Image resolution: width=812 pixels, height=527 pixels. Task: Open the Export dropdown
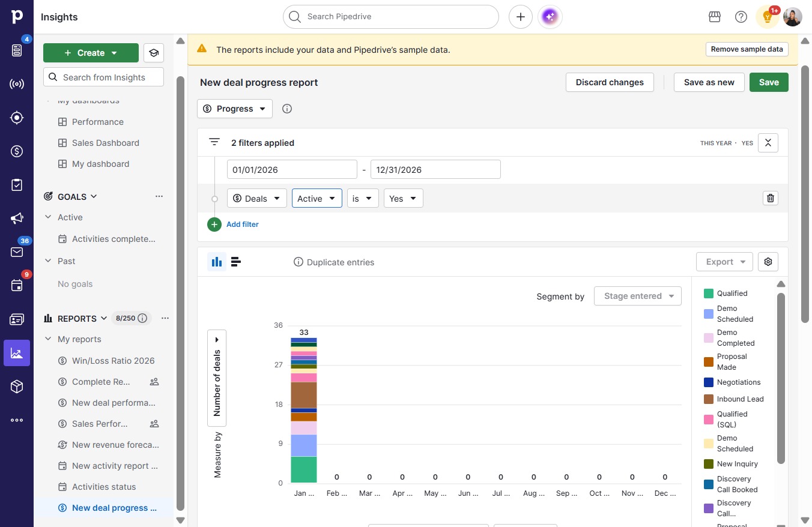click(725, 262)
